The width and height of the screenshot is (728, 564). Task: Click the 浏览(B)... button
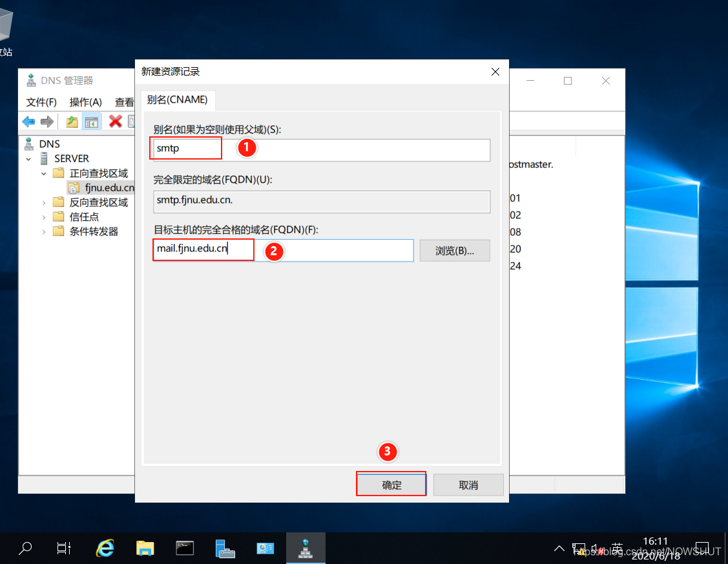coord(455,251)
